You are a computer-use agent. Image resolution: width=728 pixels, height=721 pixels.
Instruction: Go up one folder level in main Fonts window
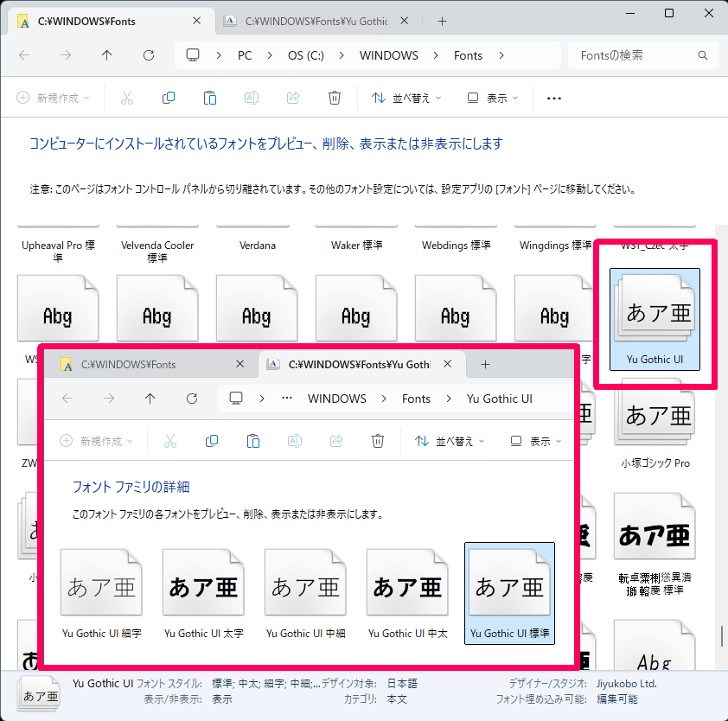point(107,55)
